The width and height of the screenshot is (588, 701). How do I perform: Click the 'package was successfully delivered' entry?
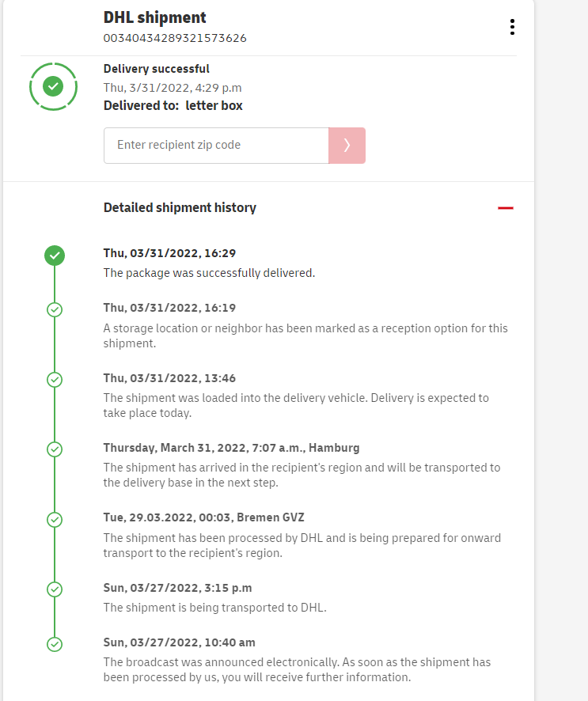click(x=209, y=273)
